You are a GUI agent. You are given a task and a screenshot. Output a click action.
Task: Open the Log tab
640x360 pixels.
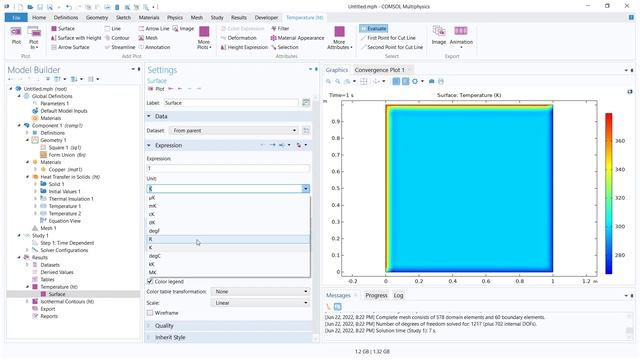tap(398, 296)
